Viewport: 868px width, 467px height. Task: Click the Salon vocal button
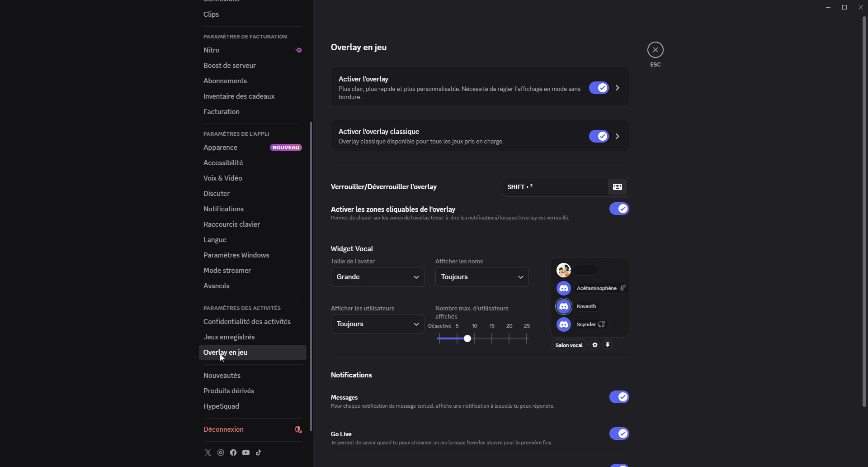[569, 345]
